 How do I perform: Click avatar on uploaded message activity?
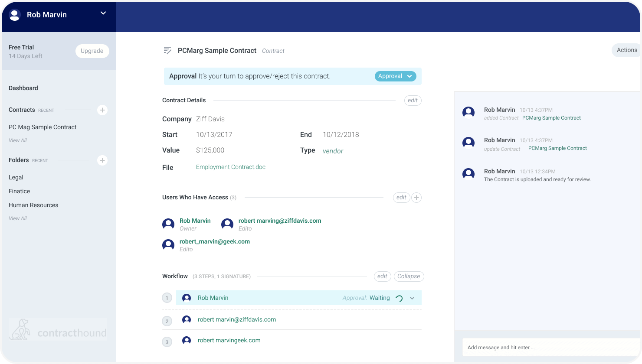tap(468, 174)
